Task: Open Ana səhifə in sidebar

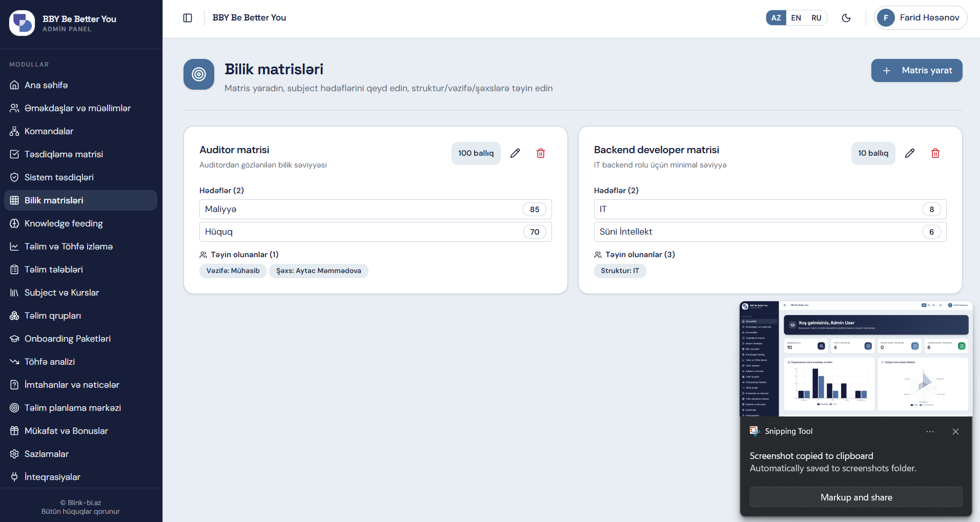Action: click(80, 85)
